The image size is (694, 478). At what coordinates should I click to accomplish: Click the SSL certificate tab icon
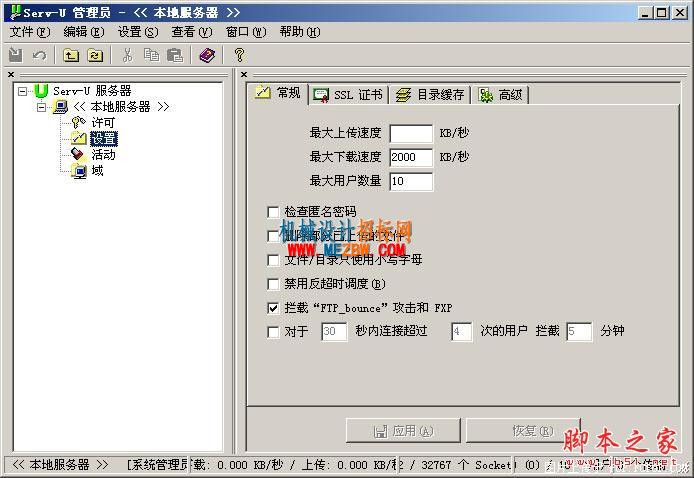point(321,95)
